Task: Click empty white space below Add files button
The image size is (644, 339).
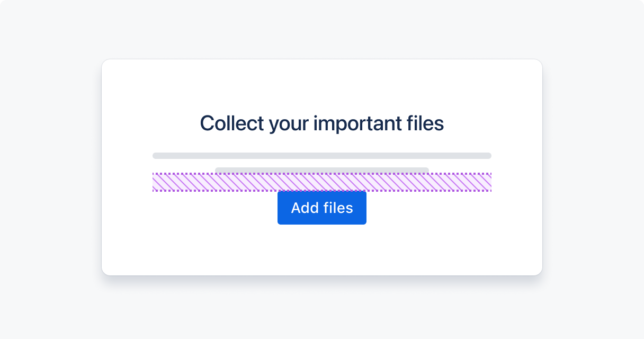Action: [x=321, y=249]
